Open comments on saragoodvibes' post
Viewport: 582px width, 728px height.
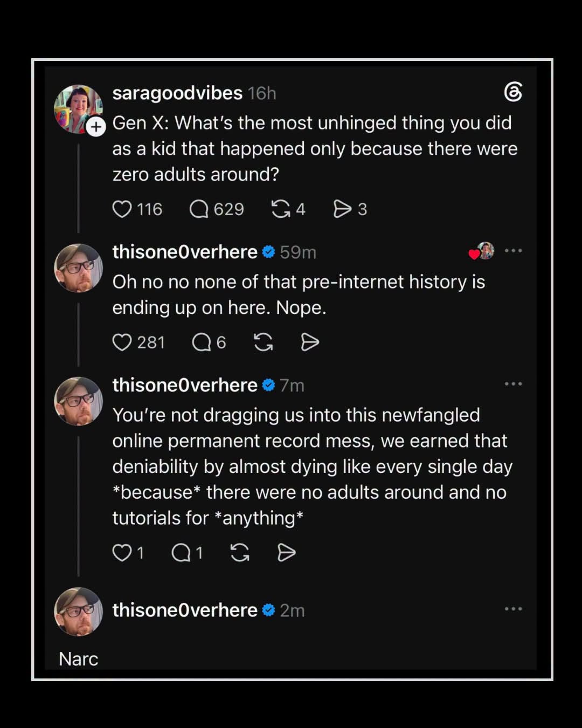199,209
